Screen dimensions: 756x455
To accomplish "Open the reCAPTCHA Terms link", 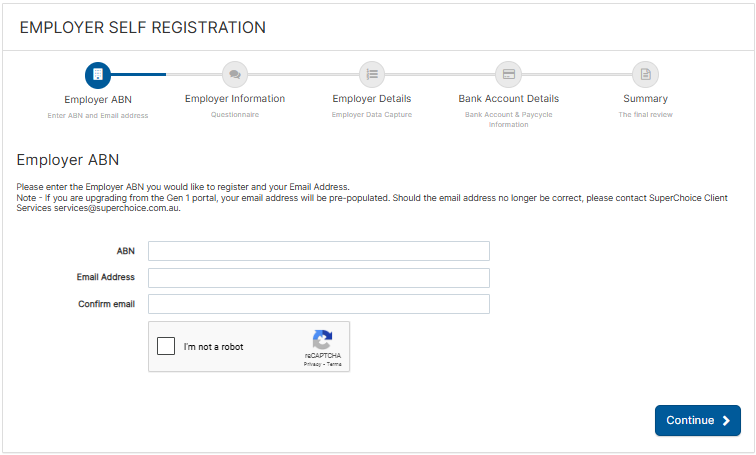I will click(x=334, y=364).
